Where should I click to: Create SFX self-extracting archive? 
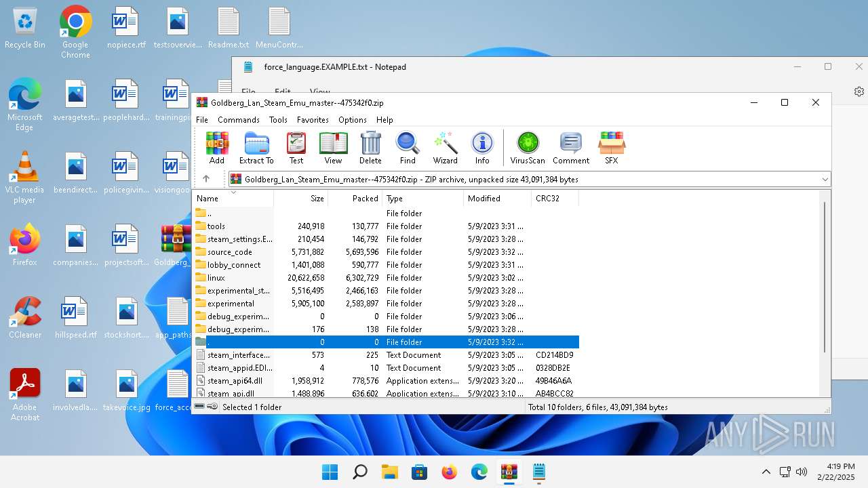point(611,148)
